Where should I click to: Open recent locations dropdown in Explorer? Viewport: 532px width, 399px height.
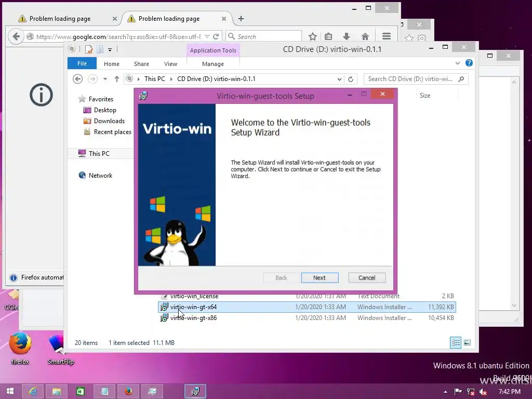[x=105, y=79]
